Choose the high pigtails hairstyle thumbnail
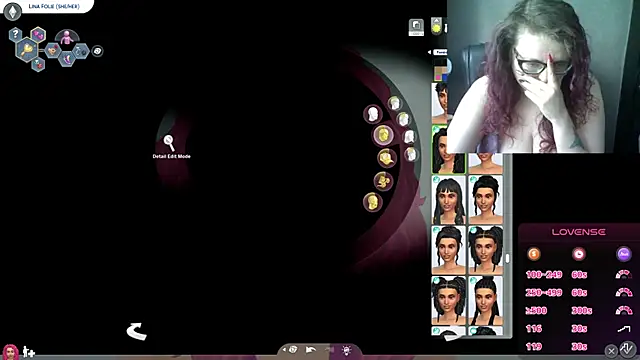 click(486, 250)
